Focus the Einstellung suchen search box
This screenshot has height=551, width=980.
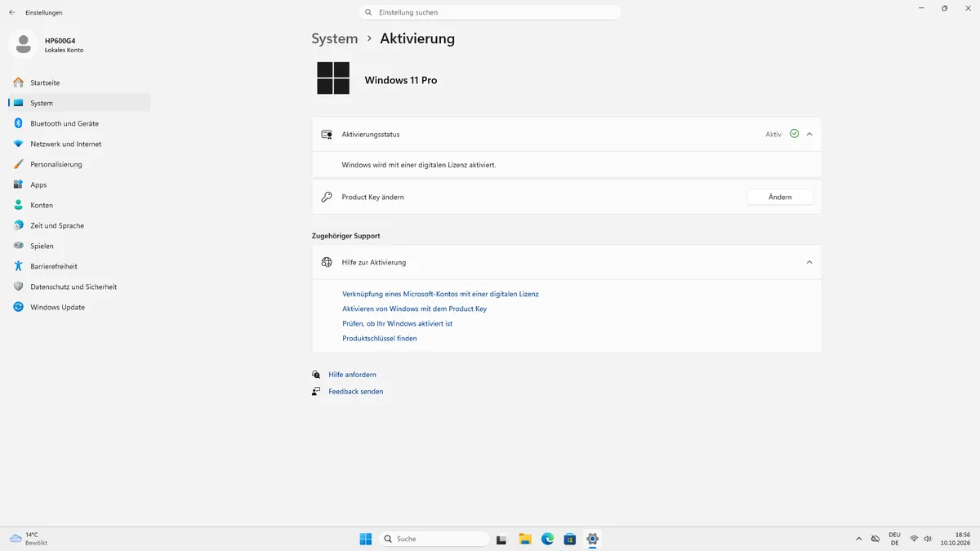(490, 12)
